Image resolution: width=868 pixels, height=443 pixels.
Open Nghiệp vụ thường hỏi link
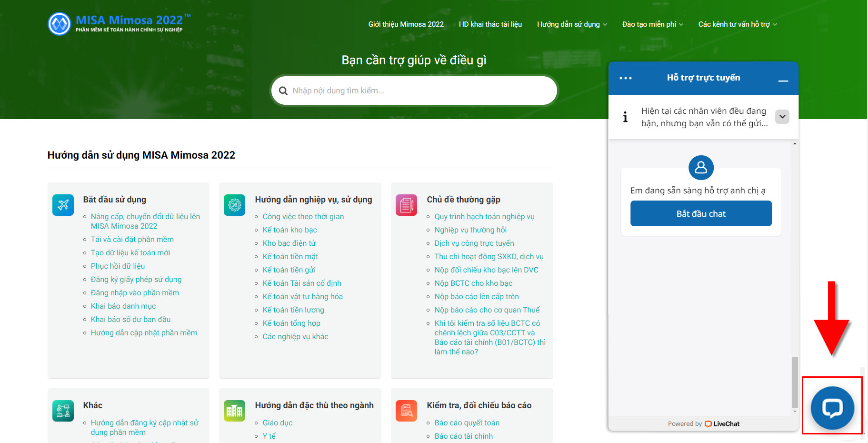point(470,230)
